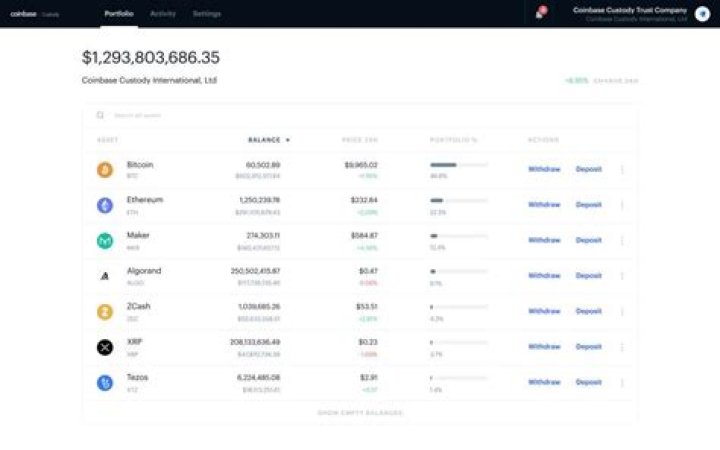Deposit Maker
Image resolution: width=720 pixels, height=450 pixels.
coord(589,240)
